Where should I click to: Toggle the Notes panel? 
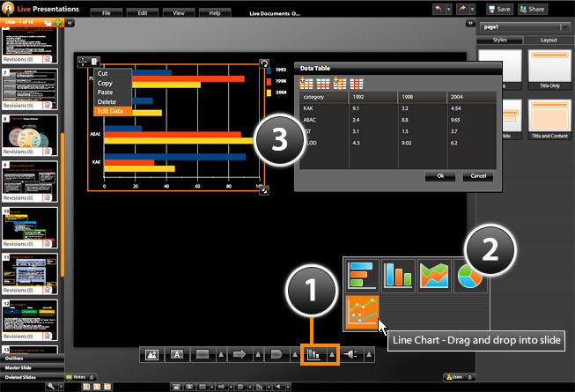tap(81, 377)
